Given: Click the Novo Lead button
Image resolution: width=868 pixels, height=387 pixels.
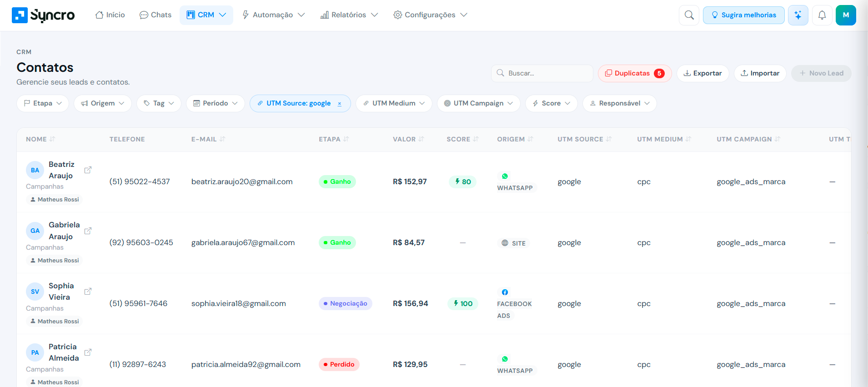Looking at the screenshot, I should pos(821,73).
